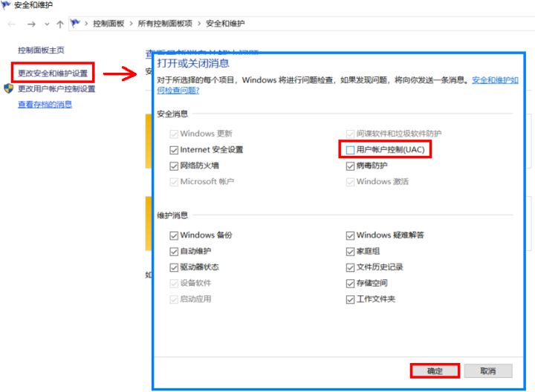Open 查看存档的消息 link
Image resolution: width=535 pixels, height=392 pixels.
click(45, 104)
